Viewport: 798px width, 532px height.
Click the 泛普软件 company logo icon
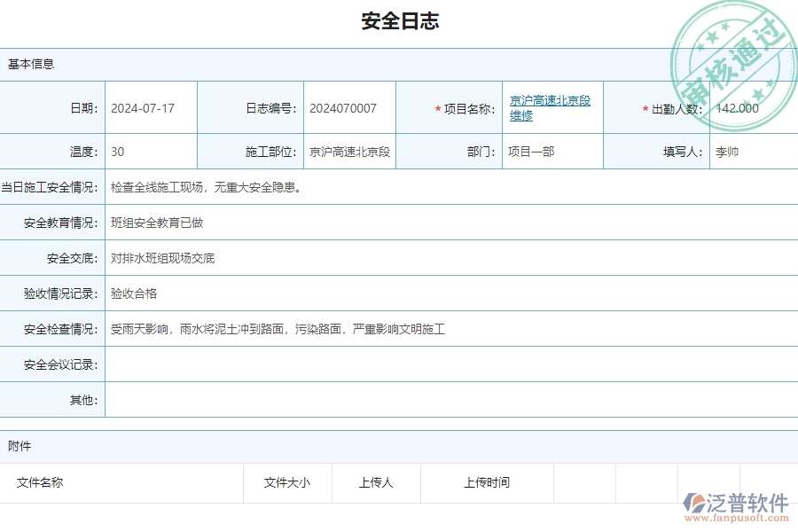pyautogui.click(x=694, y=502)
